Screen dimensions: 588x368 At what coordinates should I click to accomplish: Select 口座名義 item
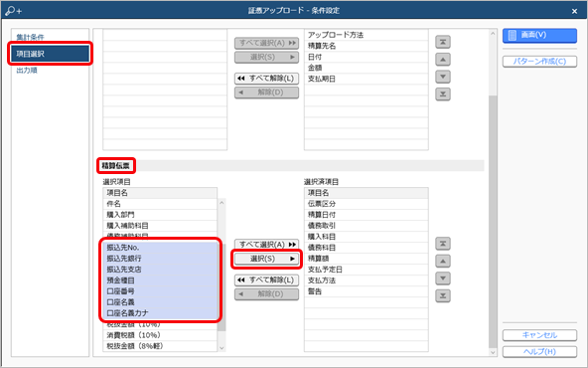(x=160, y=302)
